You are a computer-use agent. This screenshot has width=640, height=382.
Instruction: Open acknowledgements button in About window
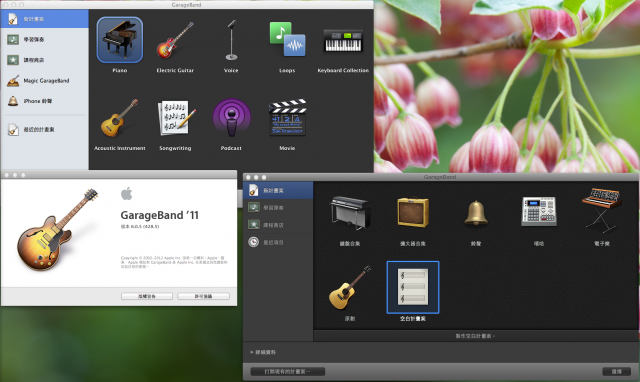coord(147,296)
